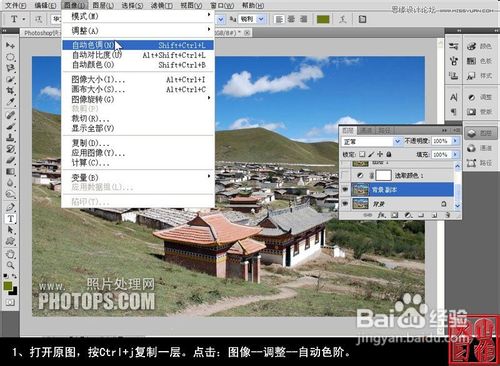The width and height of the screenshot is (500, 366).
Task: Swap foreground and background colors
Action: point(14,276)
